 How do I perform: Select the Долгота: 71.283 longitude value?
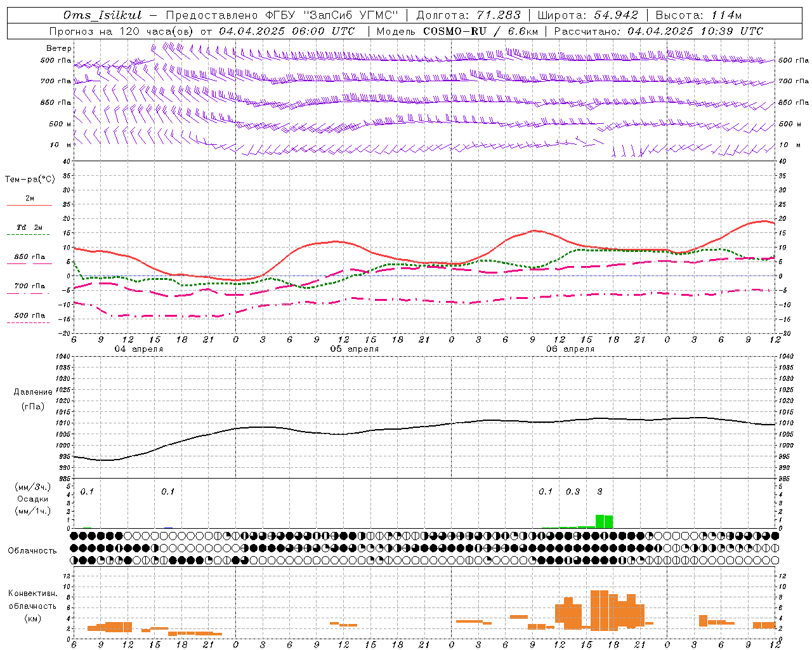[468, 15]
